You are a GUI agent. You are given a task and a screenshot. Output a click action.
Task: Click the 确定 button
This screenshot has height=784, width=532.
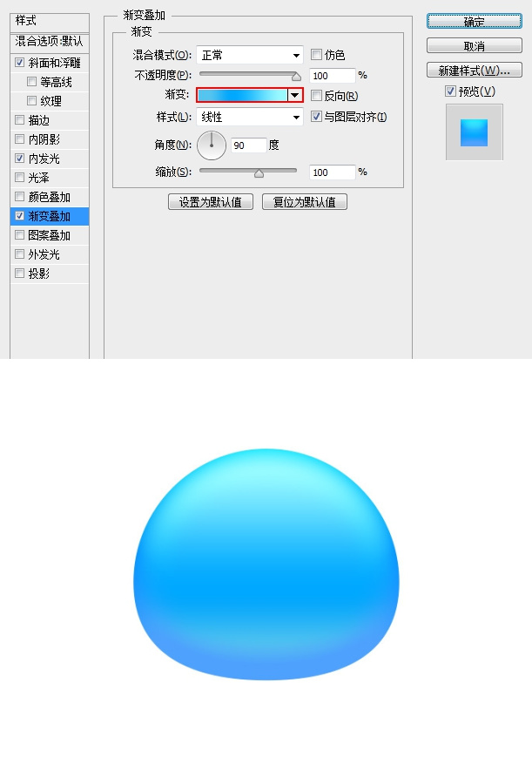474,22
